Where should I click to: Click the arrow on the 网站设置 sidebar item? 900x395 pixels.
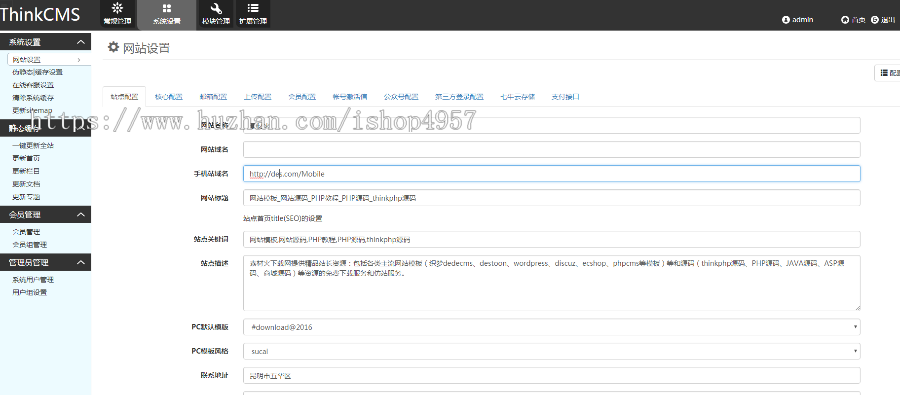coord(79,60)
